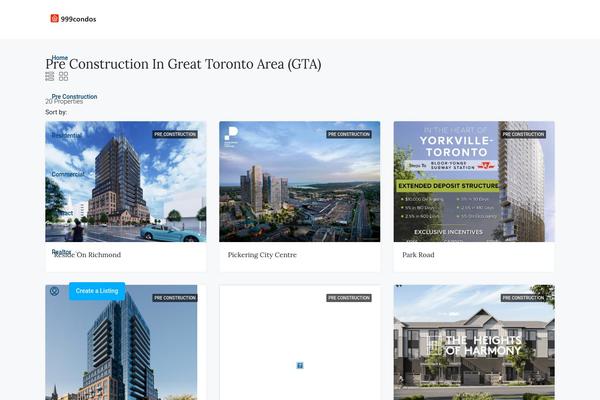Image resolution: width=600 pixels, height=400 pixels.
Task: Open the On Richmond property title
Action: pyautogui.click(x=88, y=255)
